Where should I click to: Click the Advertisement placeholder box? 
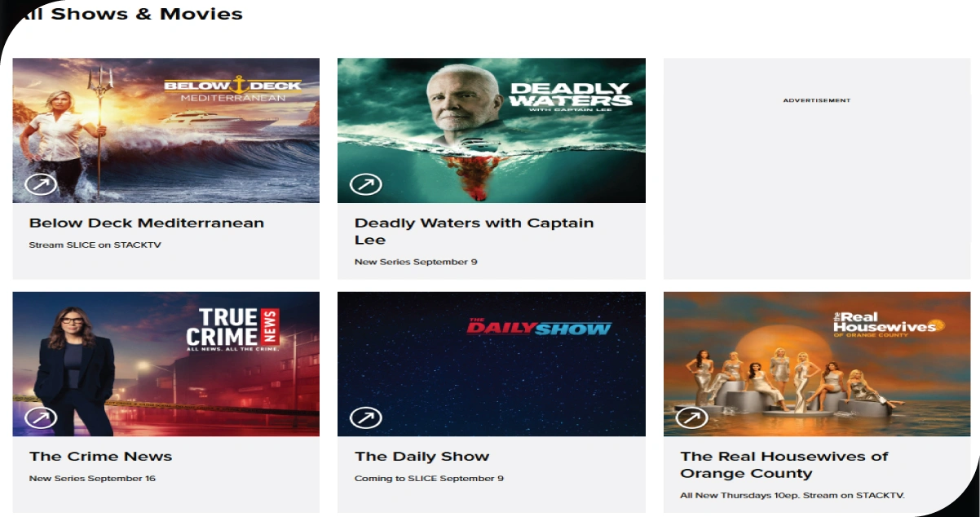(x=817, y=169)
